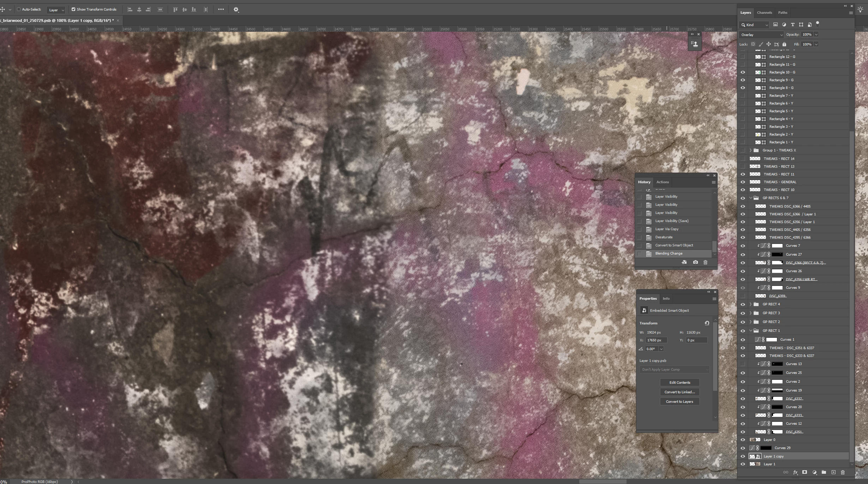This screenshot has width=868, height=484.
Task: Reset the smart object transform
Action: tap(707, 323)
